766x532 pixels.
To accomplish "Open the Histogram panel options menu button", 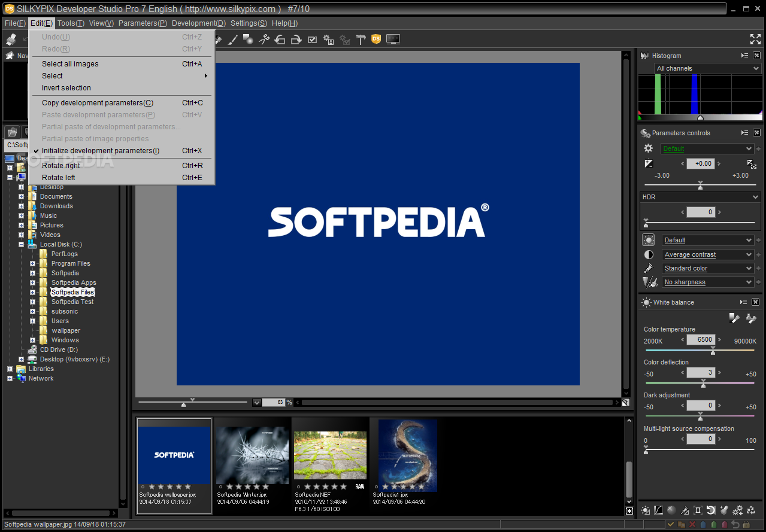I will click(x=744, y=56).
